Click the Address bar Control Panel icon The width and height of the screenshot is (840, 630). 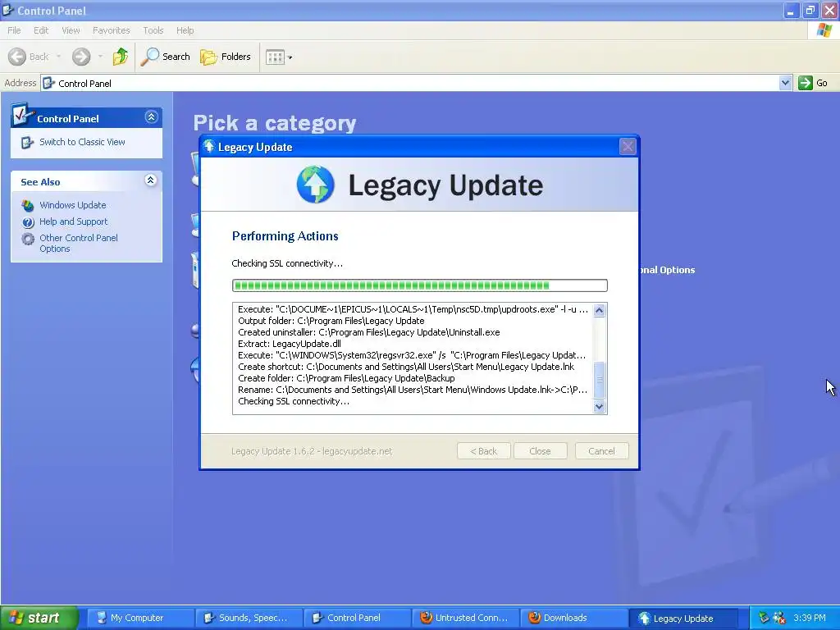click(48, 83)
